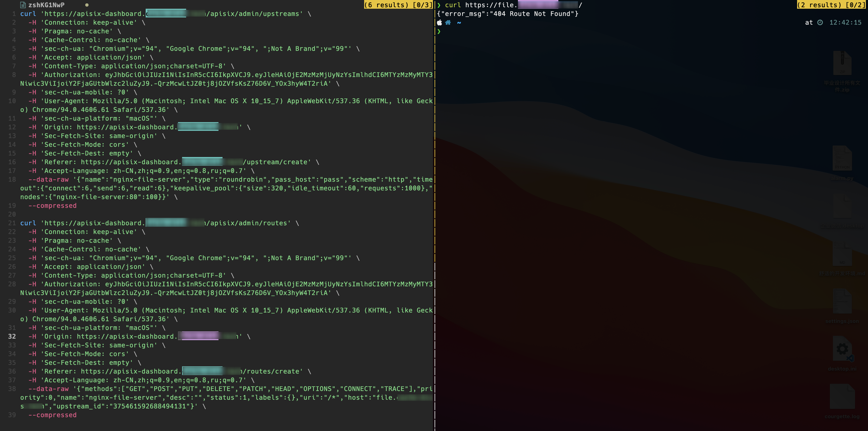Click the alarm.py Python file icon

[842, 158]
